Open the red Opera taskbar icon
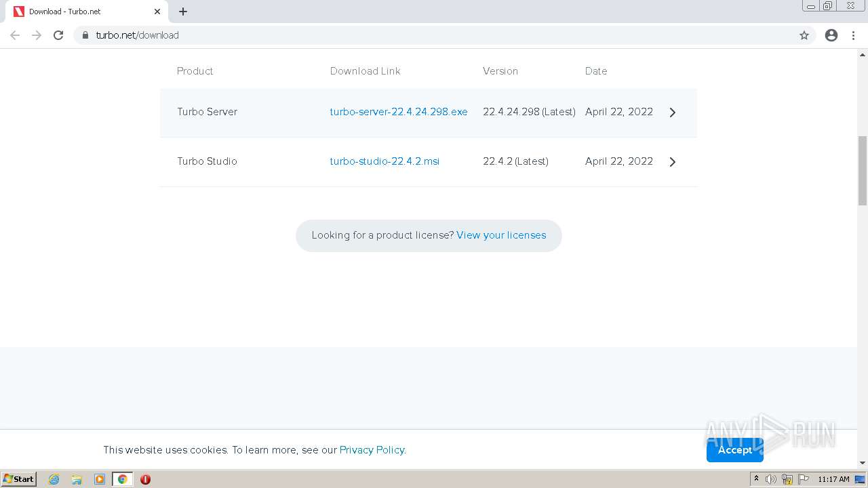Image resolution: width=868 pixels, height=488 pixels. 145,479
